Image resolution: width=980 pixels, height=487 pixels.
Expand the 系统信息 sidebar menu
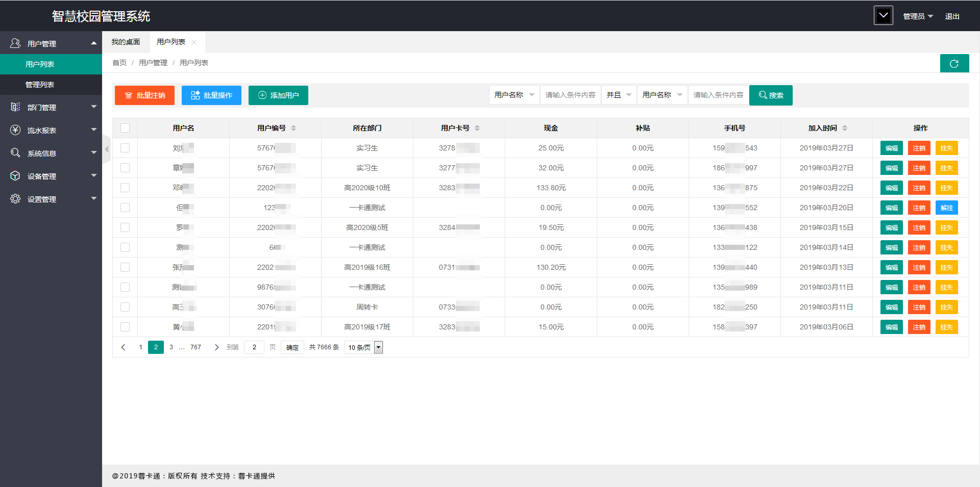point(94,152)
